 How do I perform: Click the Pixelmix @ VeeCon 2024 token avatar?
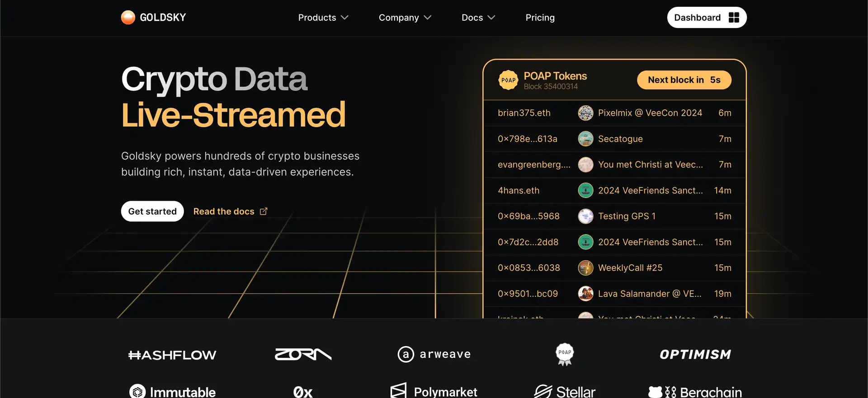(x=585, y=113)
